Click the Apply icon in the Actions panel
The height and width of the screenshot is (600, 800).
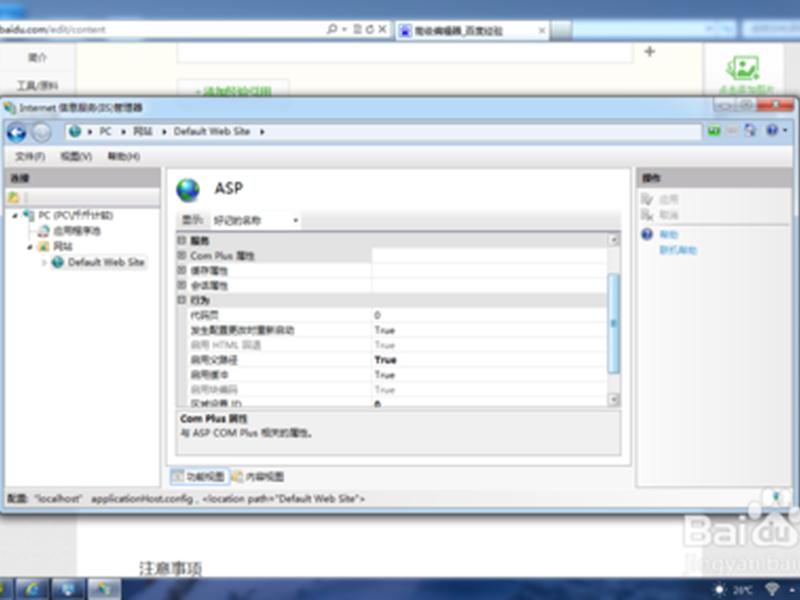point(647,199)
